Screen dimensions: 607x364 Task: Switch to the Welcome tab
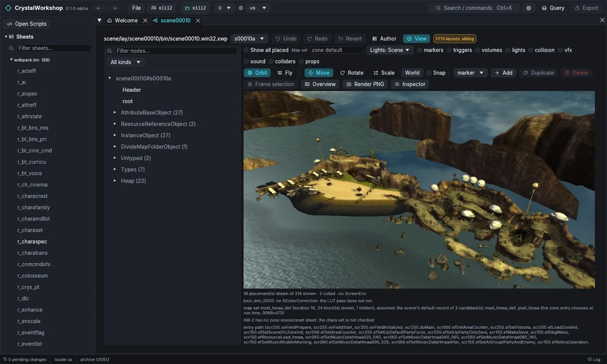(123, 20)
